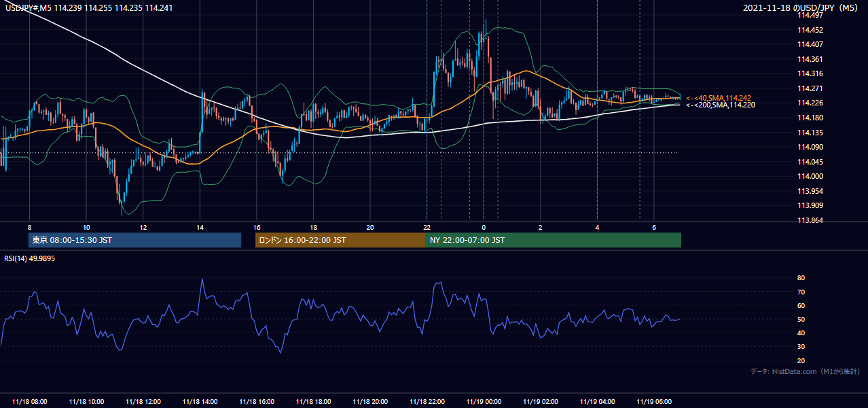This screenshot has width=868, height=408.
Task: Click hour label 20 under price chart
Action: [370, 227]
